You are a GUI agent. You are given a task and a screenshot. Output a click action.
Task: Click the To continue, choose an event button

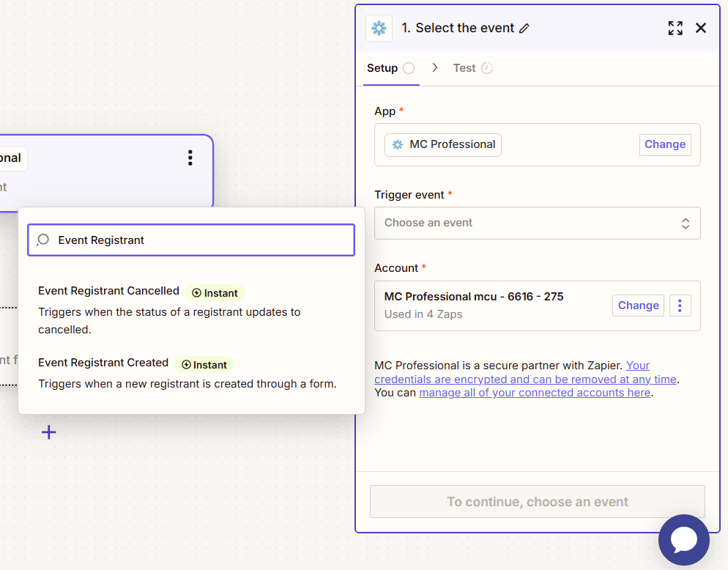pos(537,502)
